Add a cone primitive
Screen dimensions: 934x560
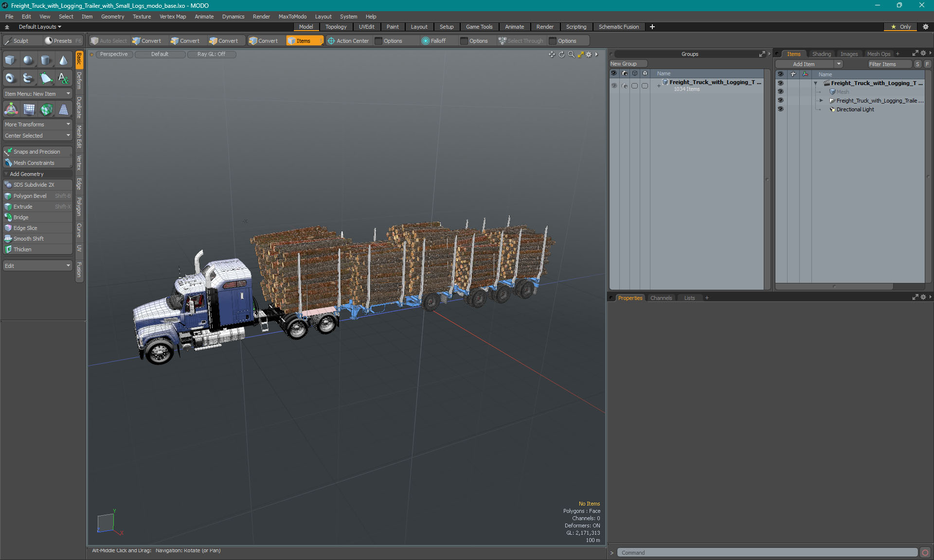click(63, 60)
